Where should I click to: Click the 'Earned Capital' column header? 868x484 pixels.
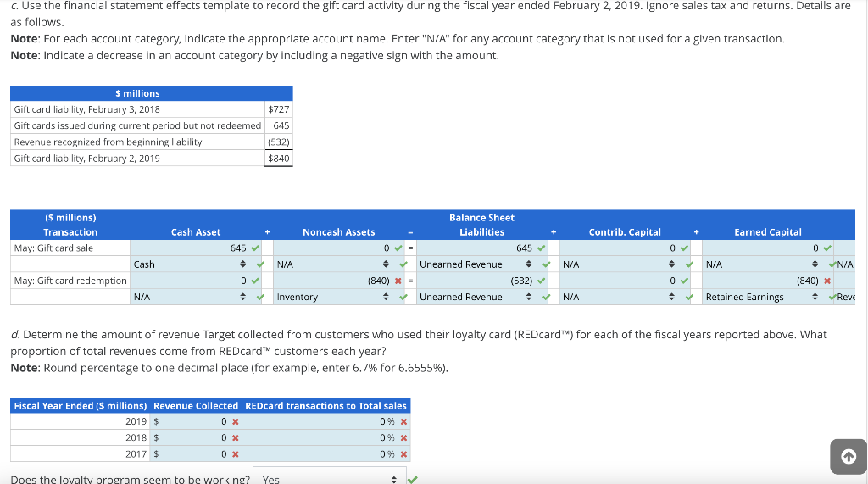click(768, 232)
